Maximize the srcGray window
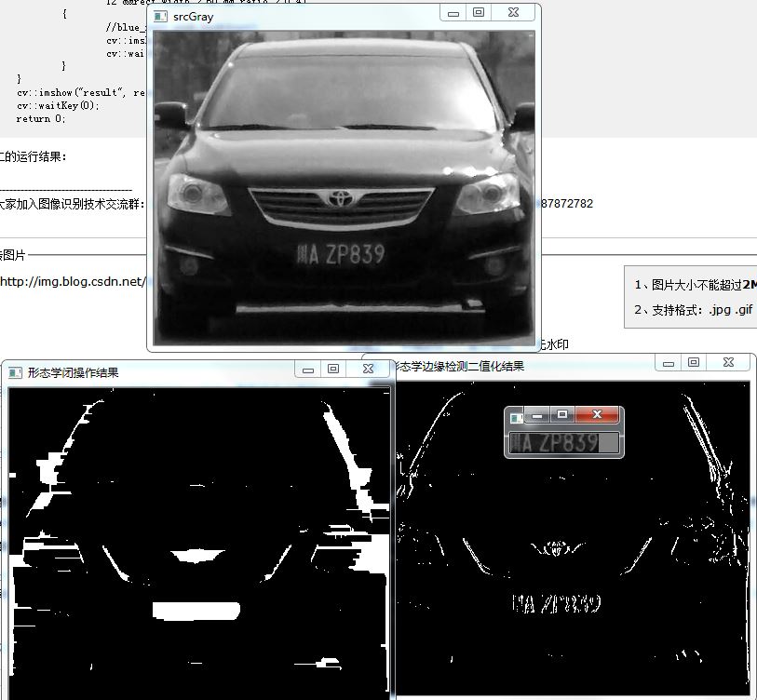Screen dimensions: 757x700 tap(479, 13)
